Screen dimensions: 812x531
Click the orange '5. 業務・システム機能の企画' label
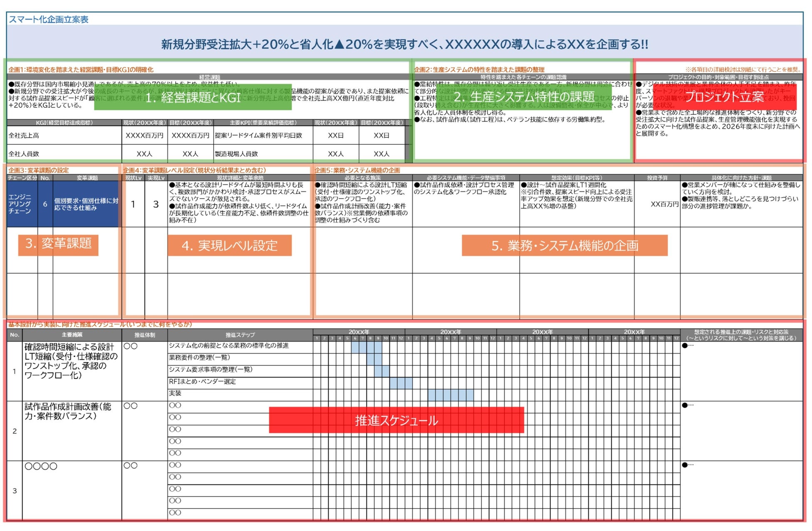tap(564, 246)
